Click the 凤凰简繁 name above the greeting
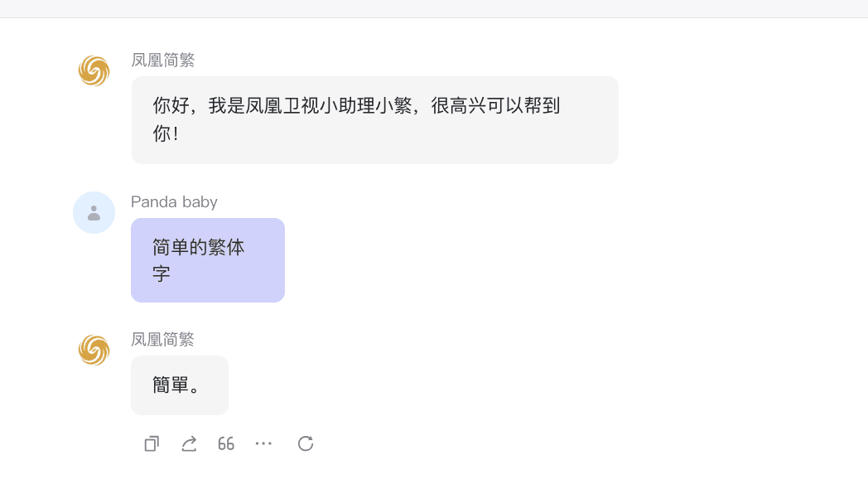Viewport: 868px width, 494px height. [x=163, y=60]
